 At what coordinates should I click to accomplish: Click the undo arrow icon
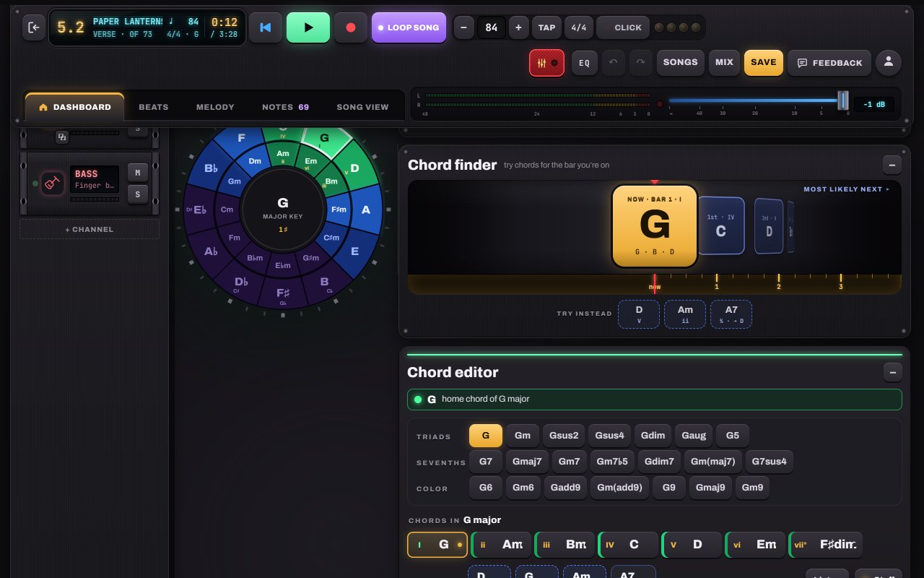(x=614, y=63)
